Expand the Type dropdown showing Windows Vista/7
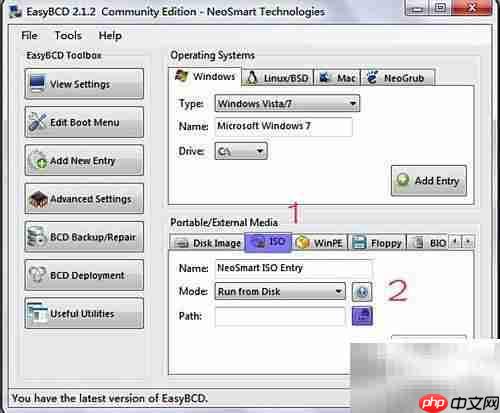 click(x=287, y=103)
